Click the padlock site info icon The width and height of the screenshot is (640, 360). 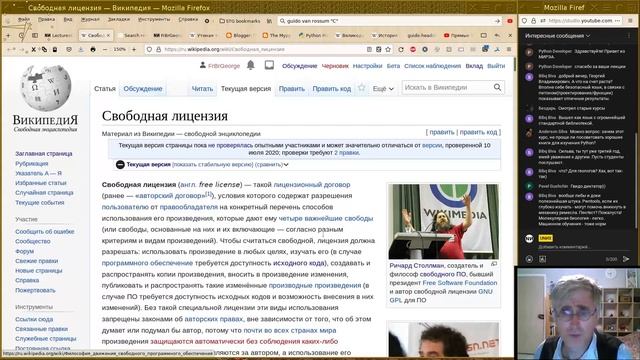tap(158, 49)
